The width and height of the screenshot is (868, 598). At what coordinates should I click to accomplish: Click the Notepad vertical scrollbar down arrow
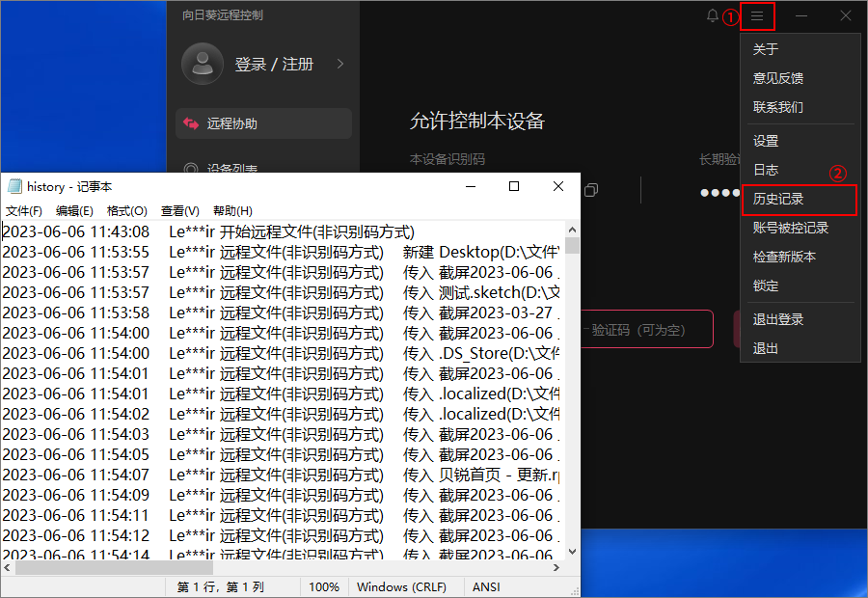(x=572, y=551)
